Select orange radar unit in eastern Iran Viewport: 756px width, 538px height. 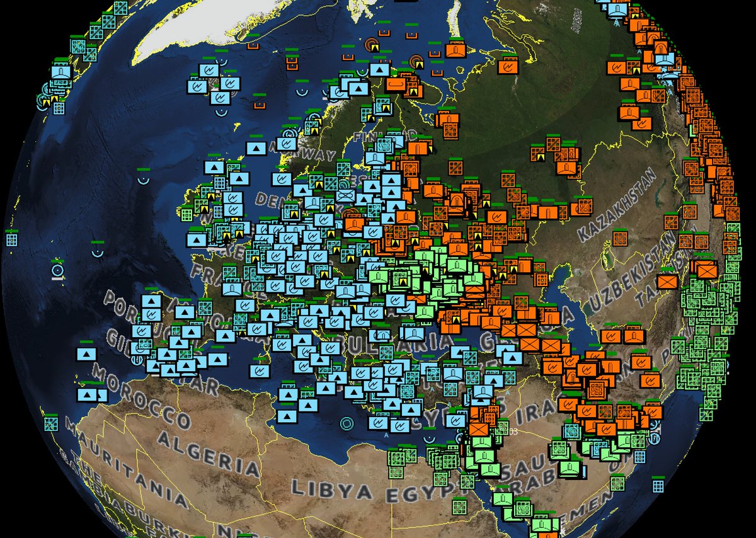[650, 381]
